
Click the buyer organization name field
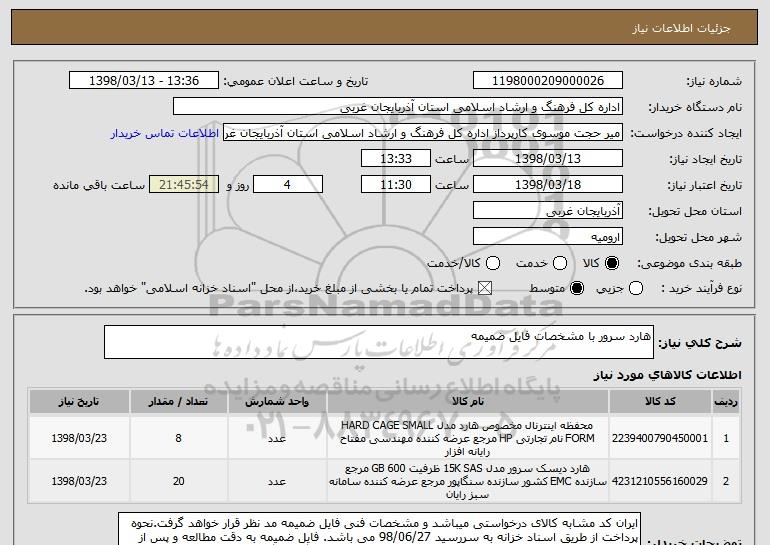pyautogui.click(x=398, y=107)
